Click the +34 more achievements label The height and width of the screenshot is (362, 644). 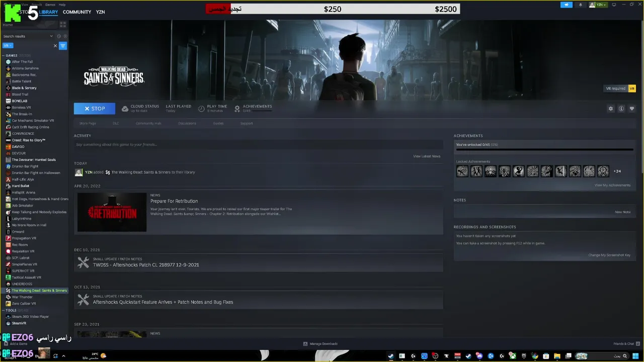click(x=617, y=171)
